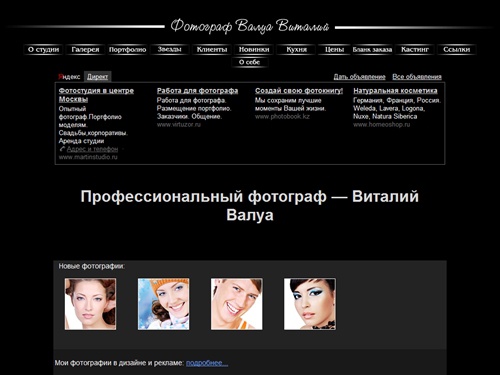This screenshot has width=500, height=375.
Task: Open thumbnail of woman touching her hair
Action: (90, 304)
